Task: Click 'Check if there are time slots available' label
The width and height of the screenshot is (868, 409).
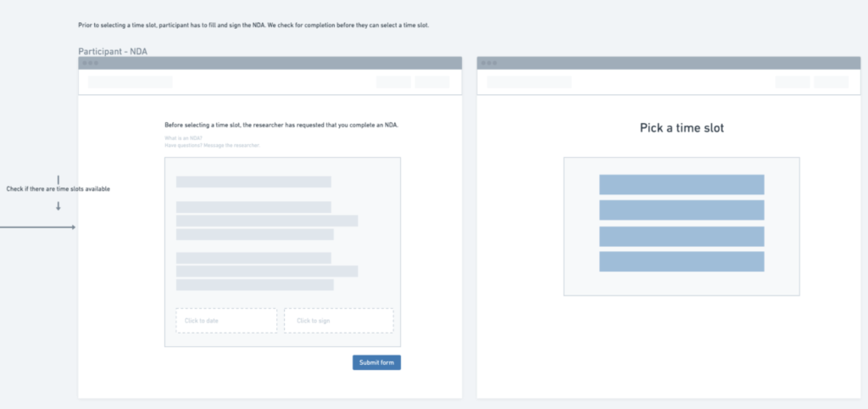Action: click(x=58, y=189)
